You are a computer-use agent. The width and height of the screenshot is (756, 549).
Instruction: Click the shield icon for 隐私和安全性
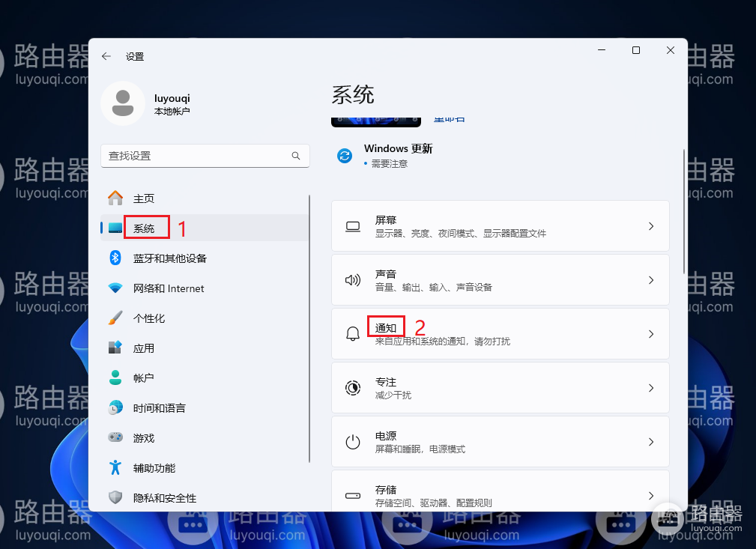[115, 497]
